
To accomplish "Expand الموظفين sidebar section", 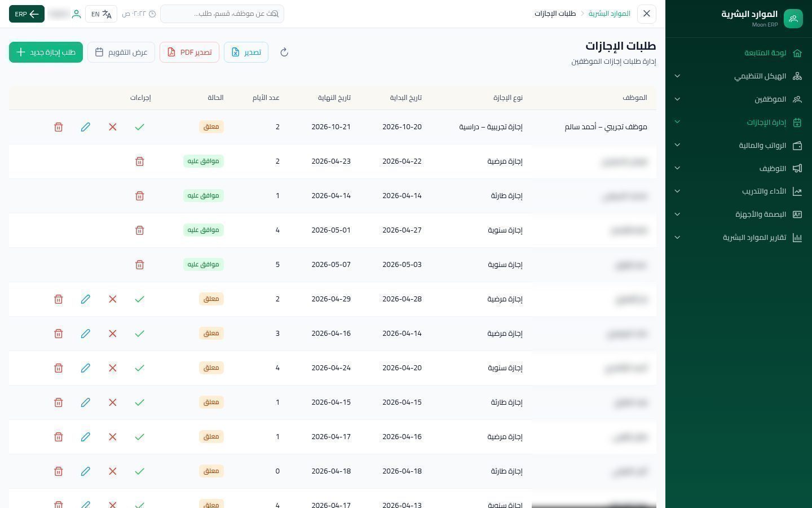I will [x=739, y=99].
